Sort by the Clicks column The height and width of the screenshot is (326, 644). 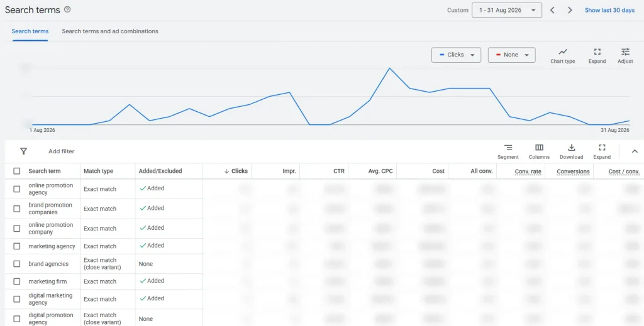click(236, 171)
